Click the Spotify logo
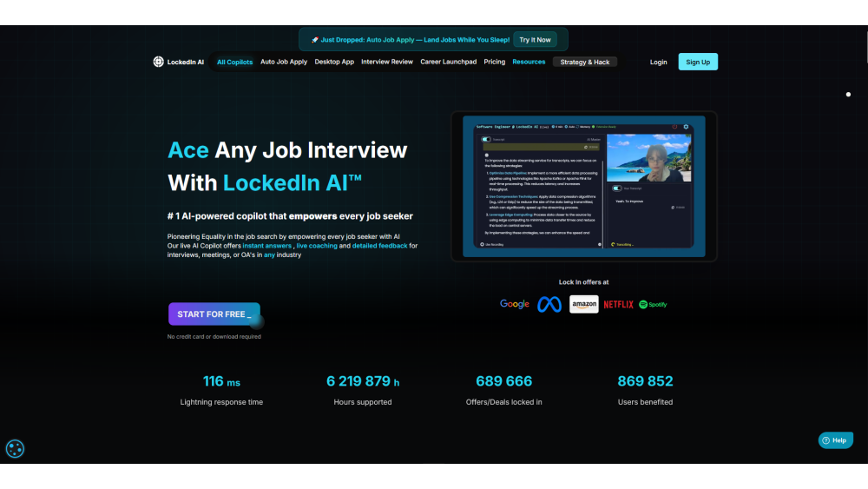Viewport: 868px width, 489px height. click(x=653, y=305)
